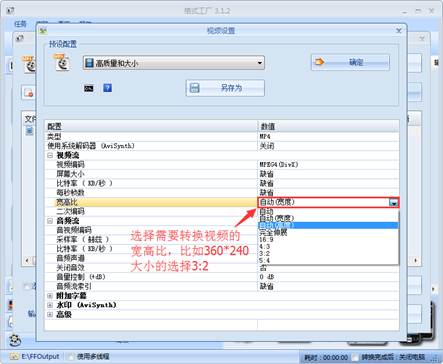
Task: Select the 关闭音效 row
Action: (x=151, y=267)
